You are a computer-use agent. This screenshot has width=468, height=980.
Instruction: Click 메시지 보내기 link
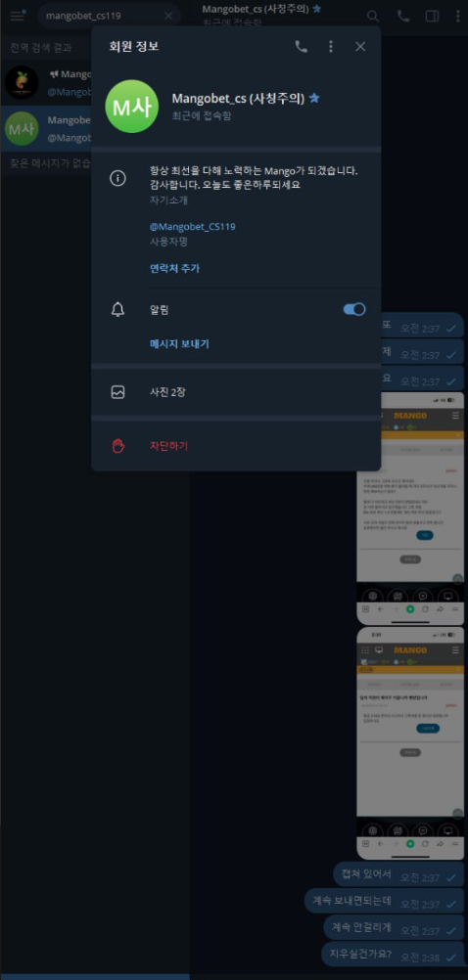[179, 343]
